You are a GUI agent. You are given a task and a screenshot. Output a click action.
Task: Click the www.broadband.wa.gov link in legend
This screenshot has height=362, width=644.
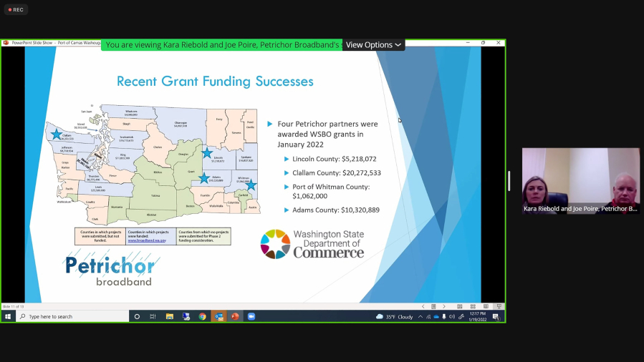[147, 240]
